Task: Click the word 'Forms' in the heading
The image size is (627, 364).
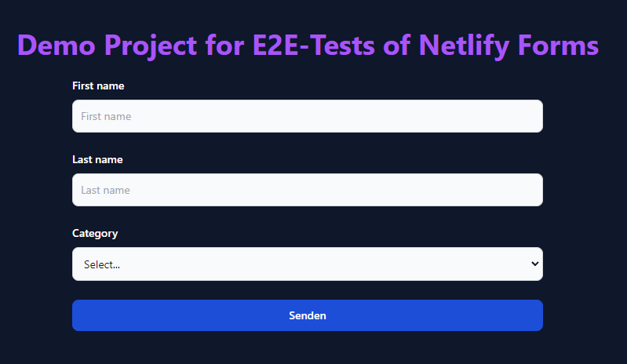Action: tap(558, 45)
